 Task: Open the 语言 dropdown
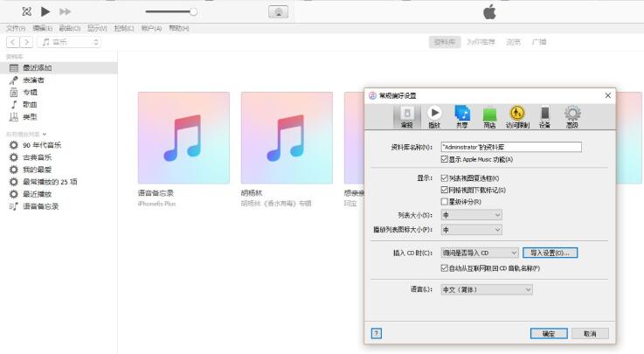(x=487, y=289)
